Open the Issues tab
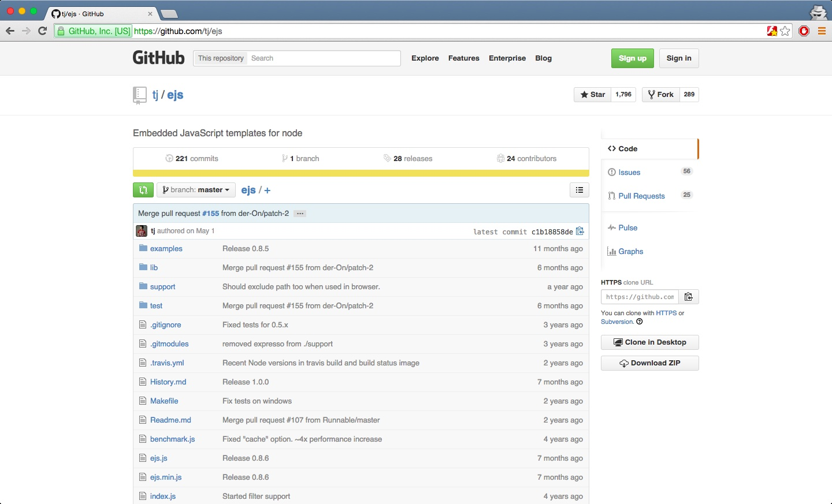 click(649, 172)
